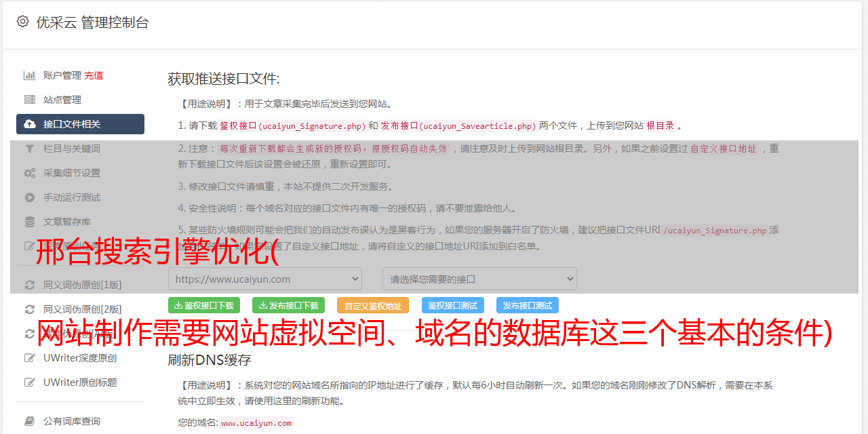
Task: Click the 发布接口下载 button
Action: click(x=288, y=305)
